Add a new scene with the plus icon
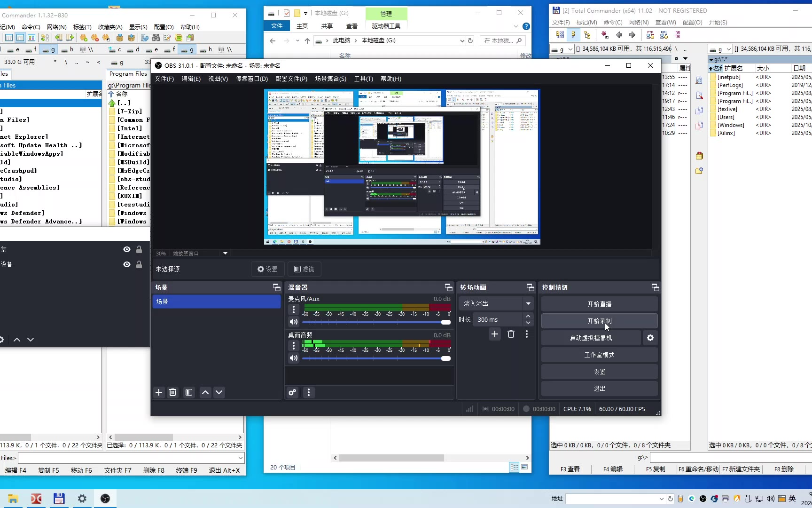This screenshot has height=508, width=812. click(x=159, y=392)
